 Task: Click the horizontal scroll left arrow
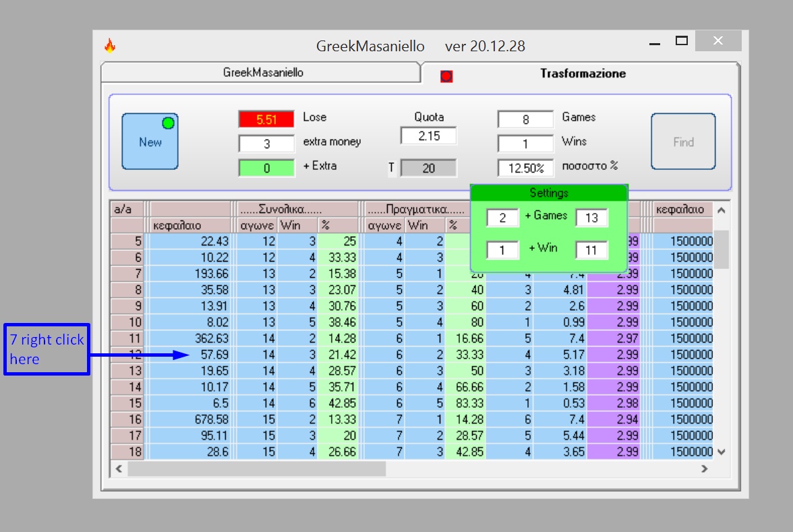[x=119, y=469]
